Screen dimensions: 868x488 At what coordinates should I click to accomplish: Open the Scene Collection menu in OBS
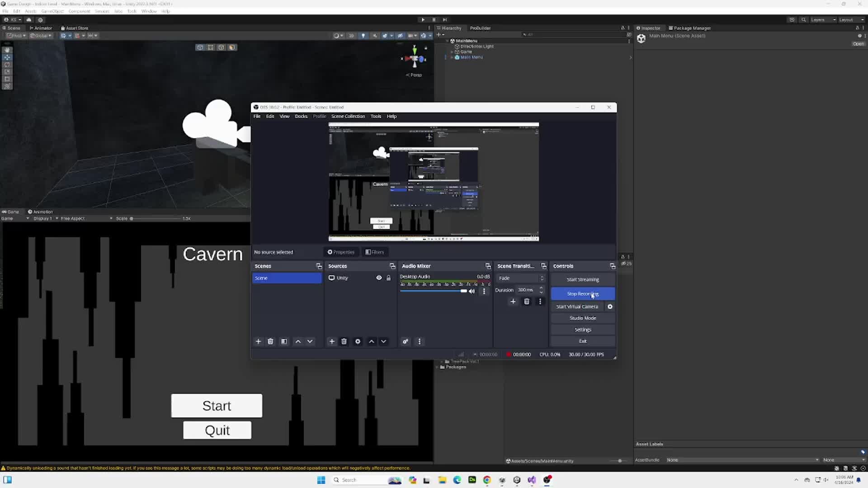pos(348,116)
